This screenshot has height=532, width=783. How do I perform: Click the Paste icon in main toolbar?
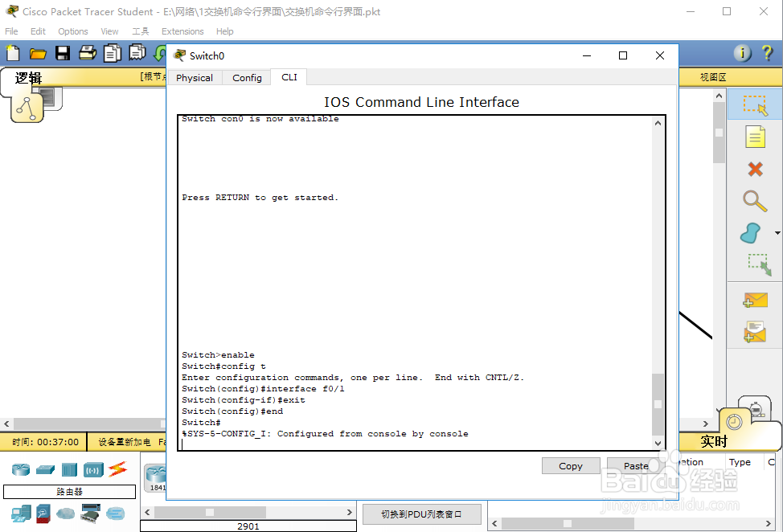click(x=137, y=52)
